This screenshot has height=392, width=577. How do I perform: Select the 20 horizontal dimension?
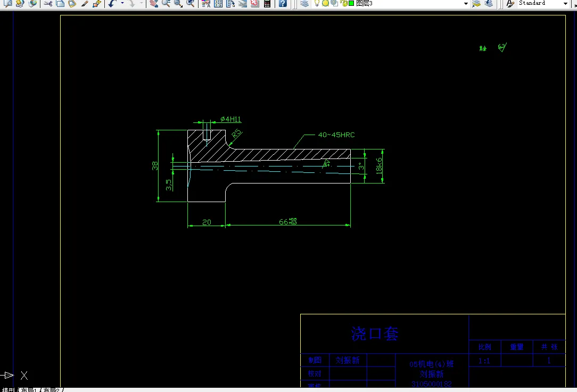(207, 222)
